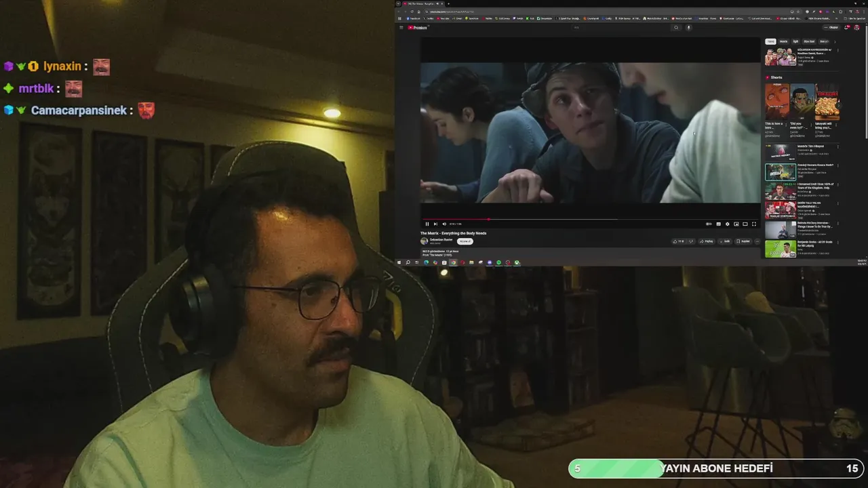
Task: Share the video via Paylaş
Action: point(707,241)
